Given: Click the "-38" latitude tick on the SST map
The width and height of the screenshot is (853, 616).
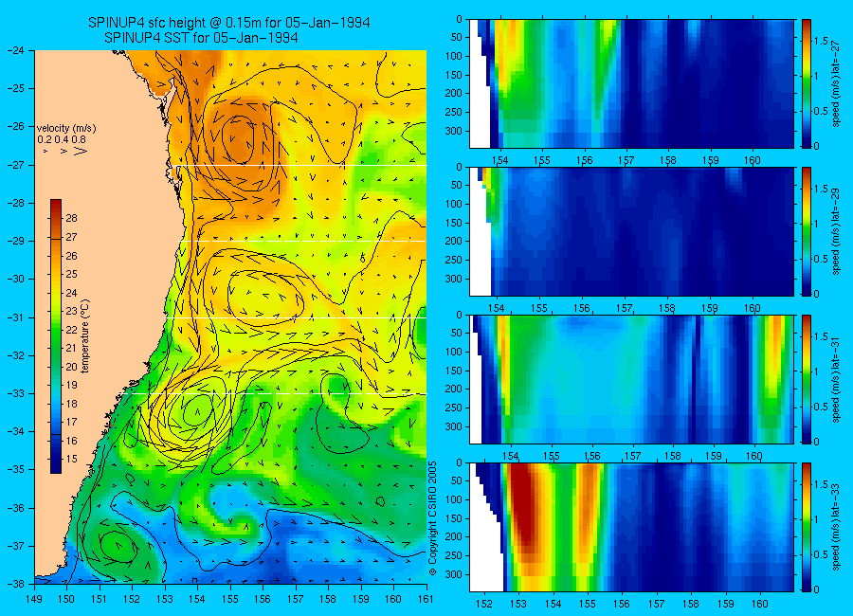Looking at the screenshot, I should [x=15, y=584].
